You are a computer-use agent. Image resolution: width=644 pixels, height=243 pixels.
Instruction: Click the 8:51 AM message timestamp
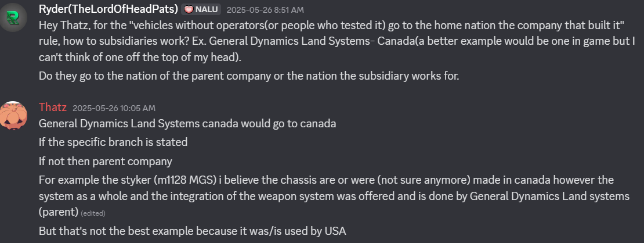(265, 10)
